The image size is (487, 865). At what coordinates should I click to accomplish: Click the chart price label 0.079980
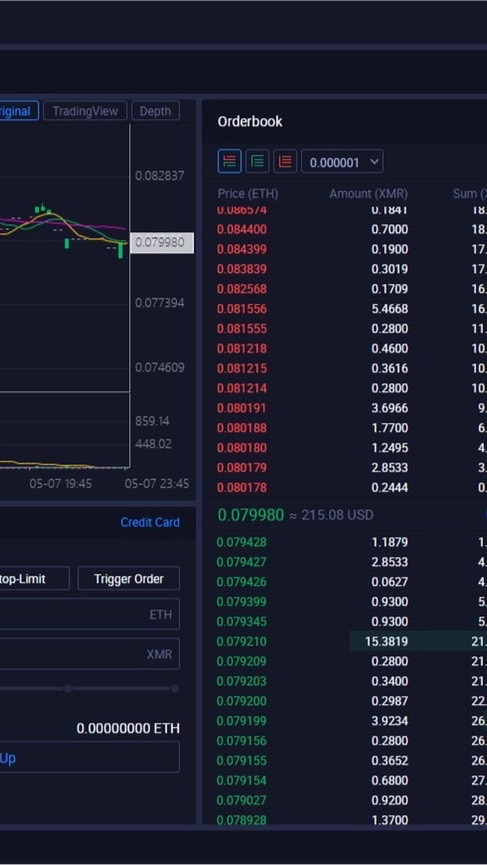tap(162, 243)
